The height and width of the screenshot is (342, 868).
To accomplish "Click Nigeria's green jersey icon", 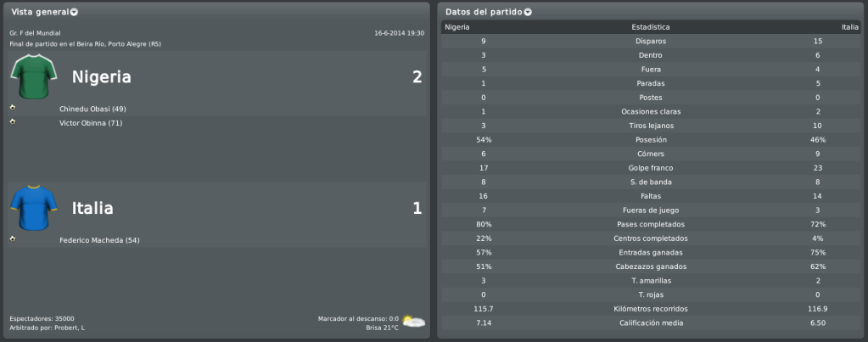I will (34, 77).
